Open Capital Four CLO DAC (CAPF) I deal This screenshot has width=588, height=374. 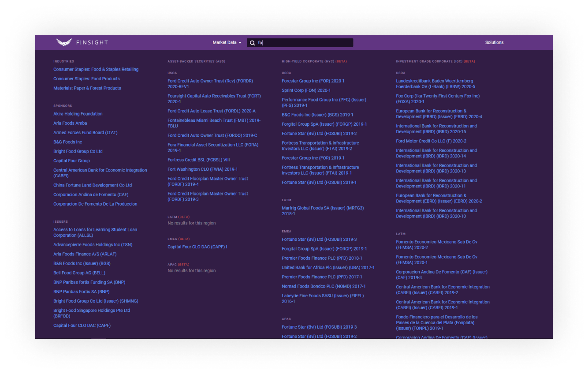pyautogui.click(x=197, y=247)
